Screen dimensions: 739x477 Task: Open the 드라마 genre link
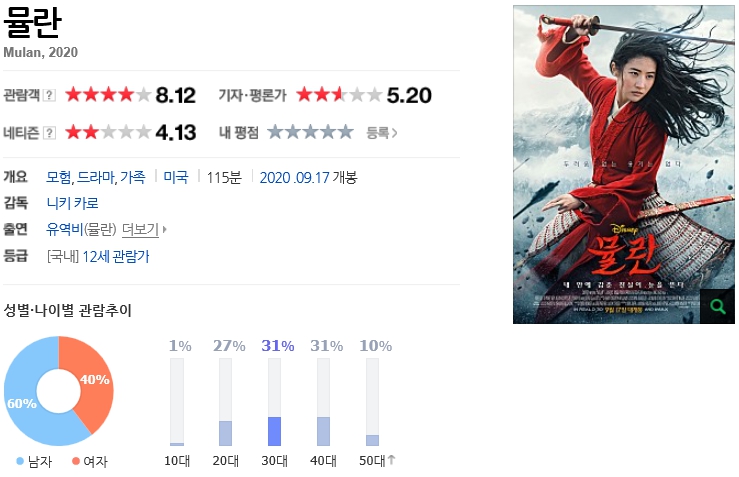pos(97,177)
